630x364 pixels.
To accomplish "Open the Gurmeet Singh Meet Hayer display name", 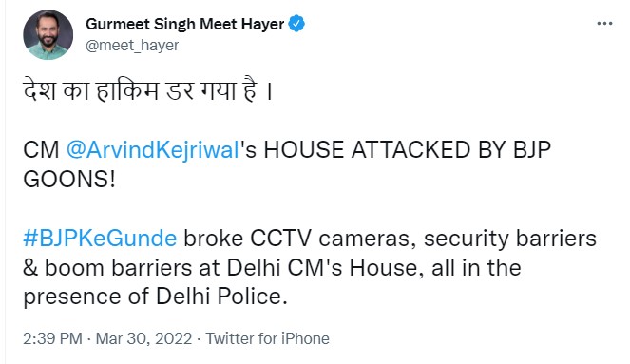I will pos(185,24).
